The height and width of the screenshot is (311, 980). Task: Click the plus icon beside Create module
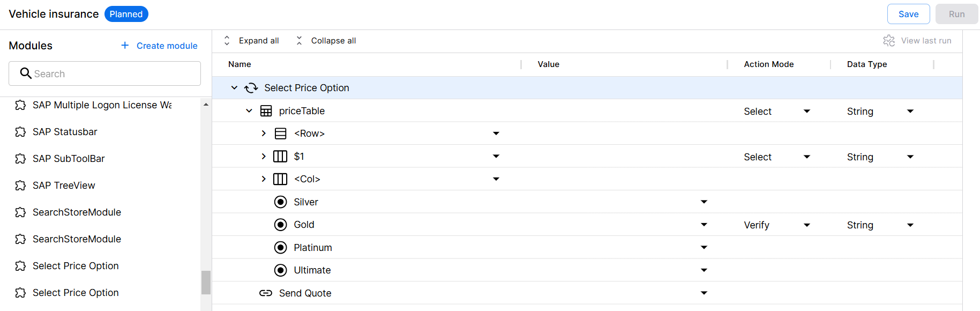125,46
